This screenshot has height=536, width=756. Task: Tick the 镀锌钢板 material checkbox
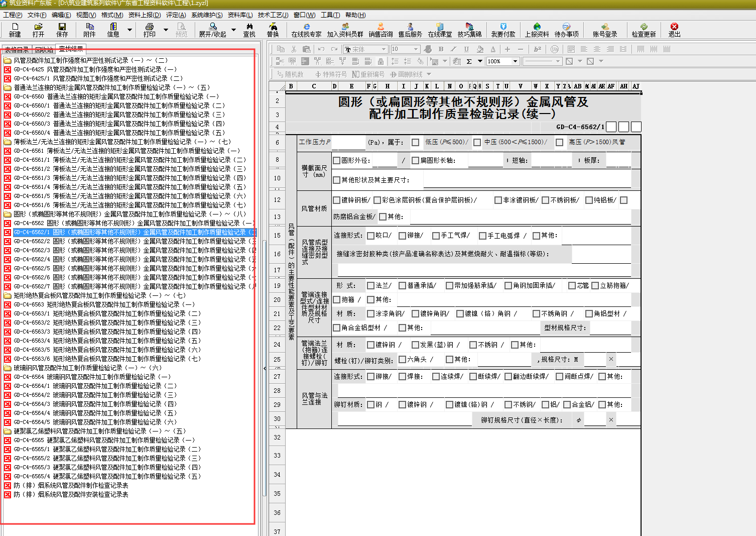[x=336, y=200]
